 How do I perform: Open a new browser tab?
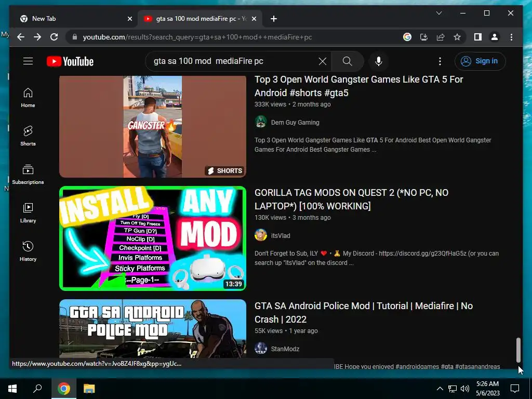pyautogui.click(x=274, y=19)
